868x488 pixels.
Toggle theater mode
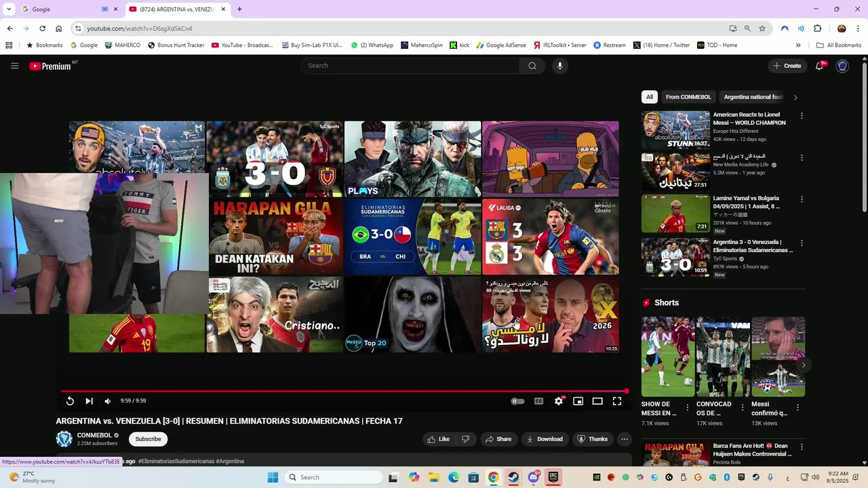click(x=597, y=401)
